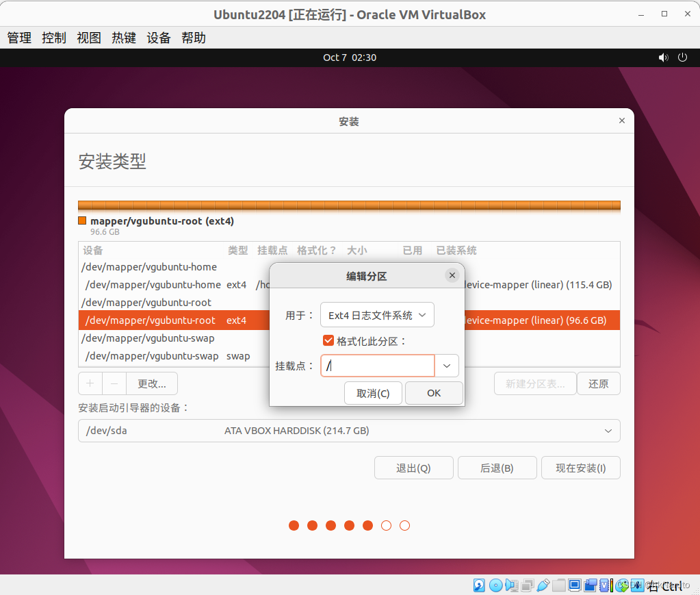This screenshot has width=700, height=595.
Task: Click the 退出(Q) button
Action: (x=414, y=468)
